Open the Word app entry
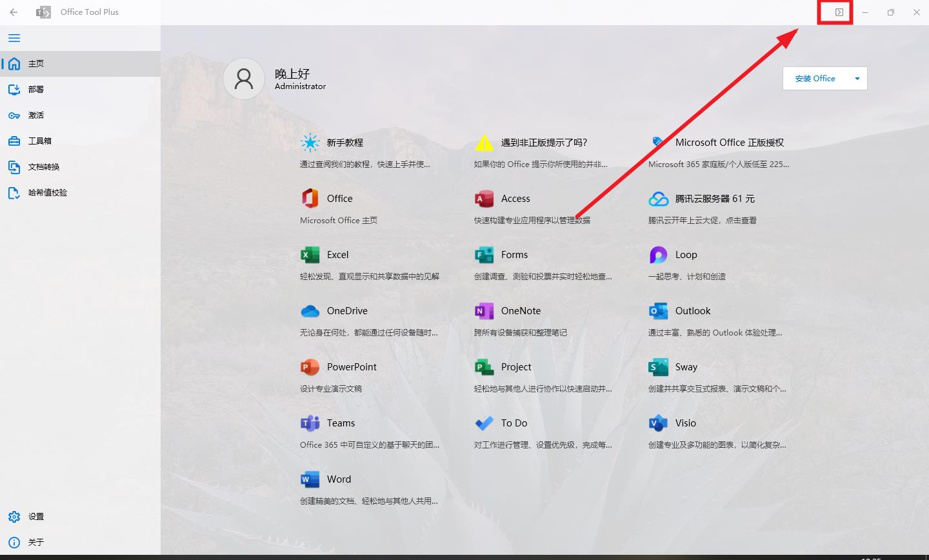929x560 pixels. pyautogui.click(x=310, y=479)
